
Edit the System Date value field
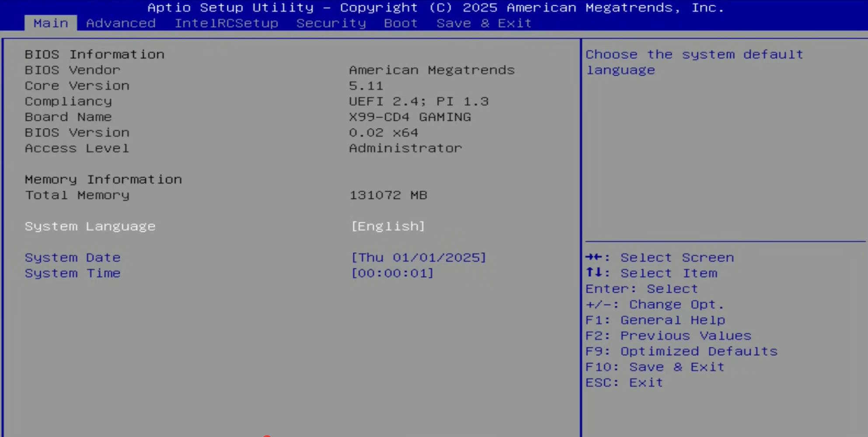[x=418, y=258]
